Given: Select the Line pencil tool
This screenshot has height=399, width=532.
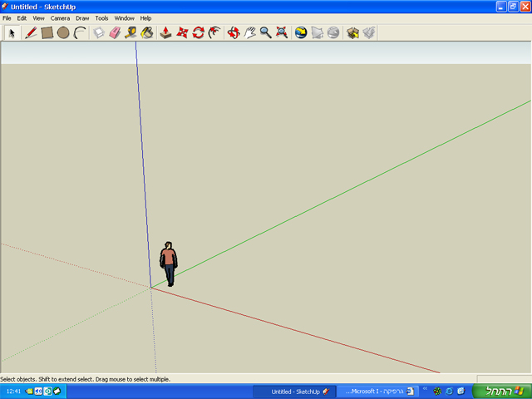Looking at the screenshot, I should (31, 33).
